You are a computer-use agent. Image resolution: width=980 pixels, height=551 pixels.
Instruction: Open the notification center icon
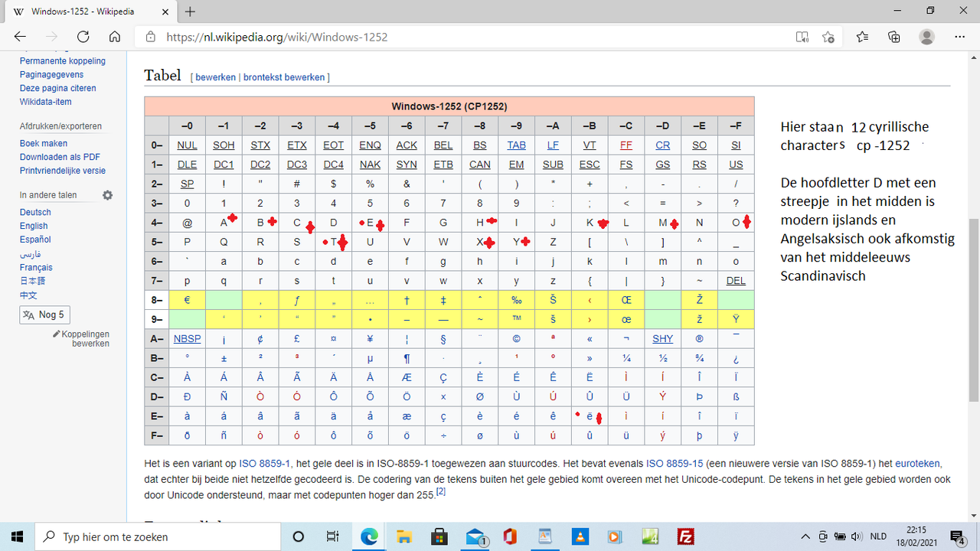pyautogui.click(x=957, y=536)
